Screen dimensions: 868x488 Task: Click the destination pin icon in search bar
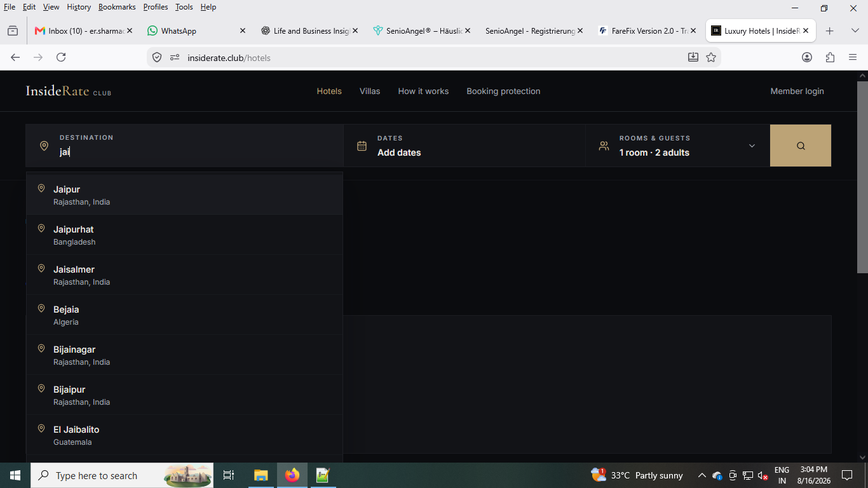point(44,146)
